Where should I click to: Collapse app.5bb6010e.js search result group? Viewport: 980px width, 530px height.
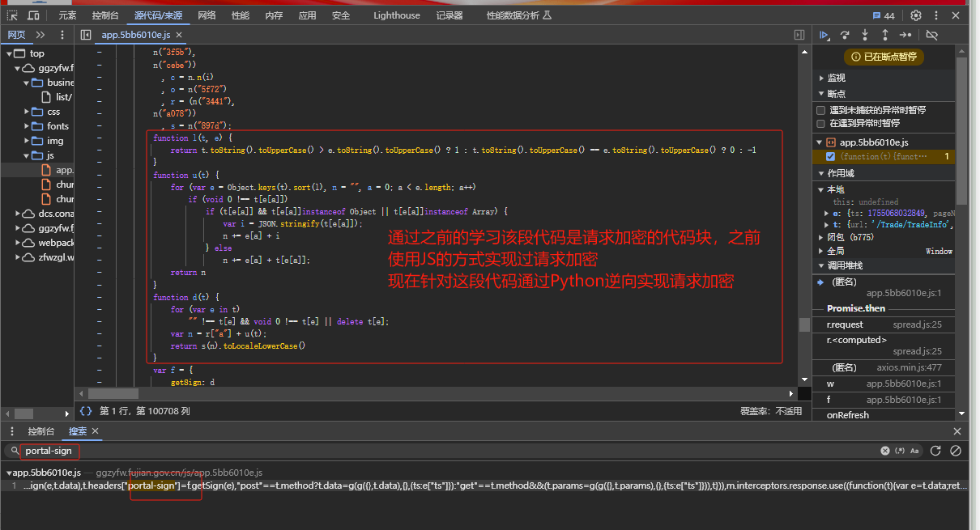click(x=9, y=473)
